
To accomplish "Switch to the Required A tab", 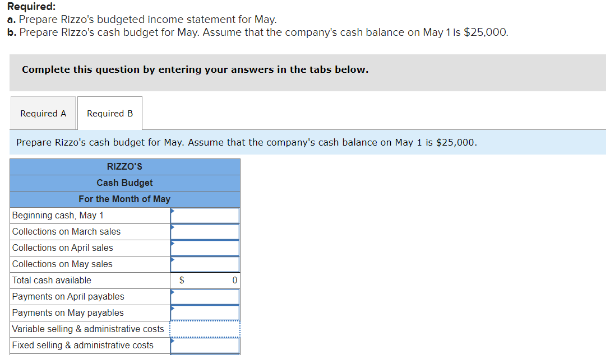I will pos(43,113).
